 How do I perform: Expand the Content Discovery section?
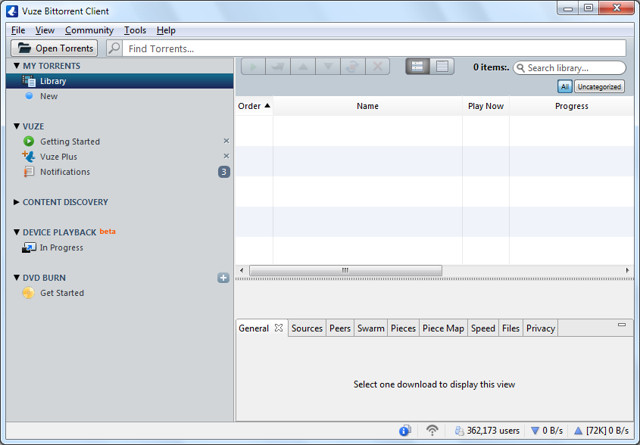17,202
